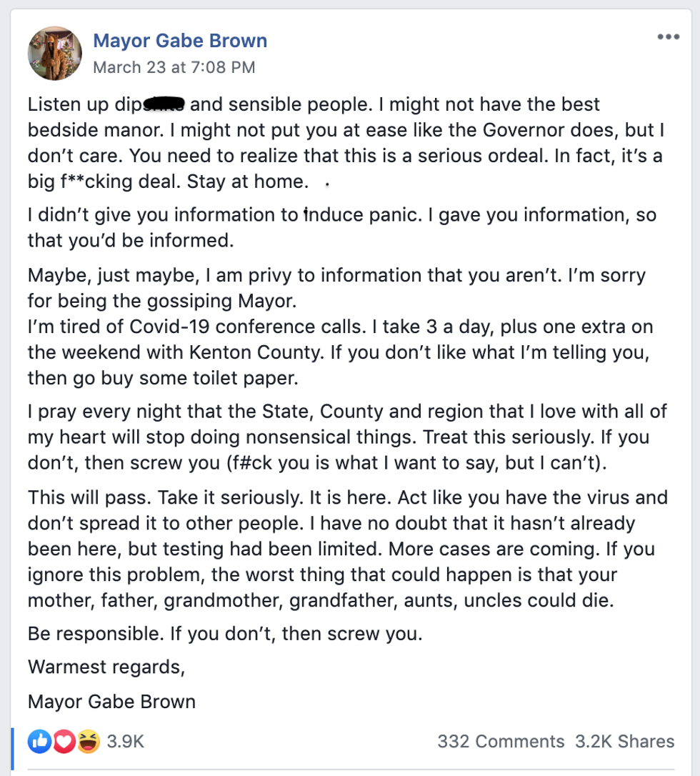Click Mayor Gabe Brown's profile picture
Image resolution: width=700 pixels, height=776 pixels.
point(55,54)
